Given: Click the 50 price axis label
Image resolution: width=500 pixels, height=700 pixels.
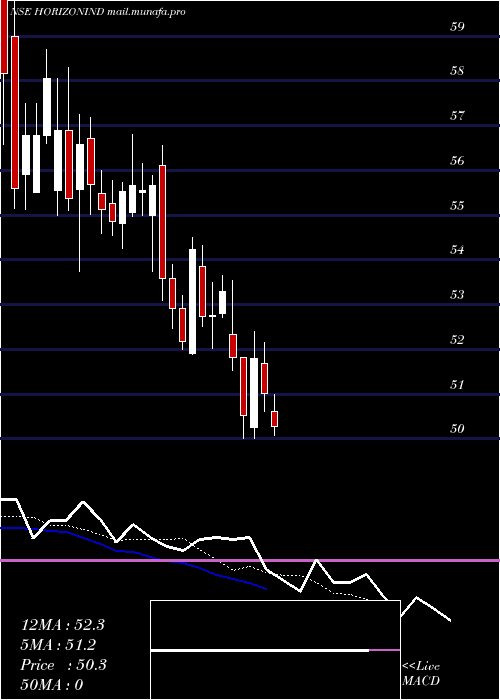Looking at the screenshot, I should (457, 429).
